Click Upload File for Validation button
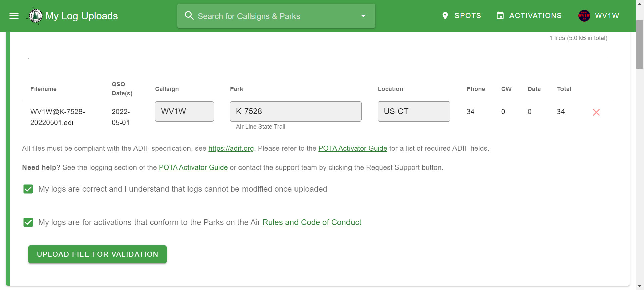The image size is (644, 290). point(97,254)
